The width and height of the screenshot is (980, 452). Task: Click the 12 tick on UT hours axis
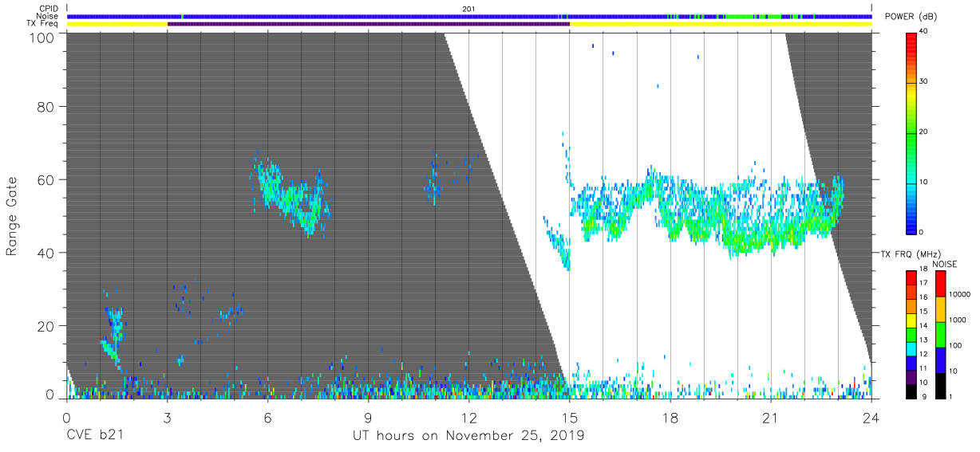[x=468, y=417]
